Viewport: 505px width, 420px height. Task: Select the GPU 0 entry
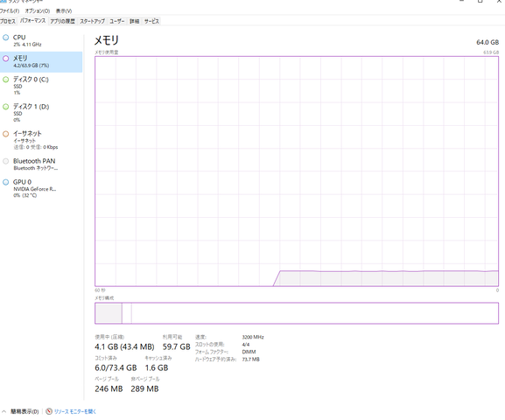(41, 188)
